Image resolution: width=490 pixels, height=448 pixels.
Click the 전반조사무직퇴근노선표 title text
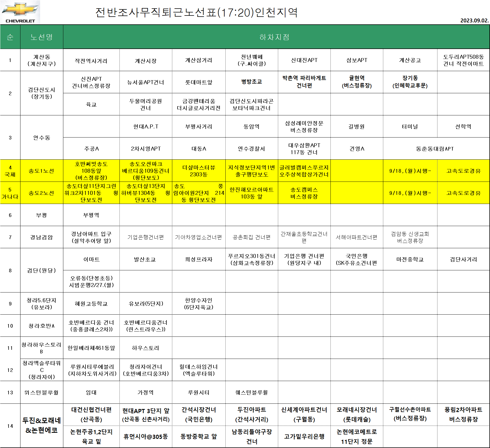tap(196, 12)
